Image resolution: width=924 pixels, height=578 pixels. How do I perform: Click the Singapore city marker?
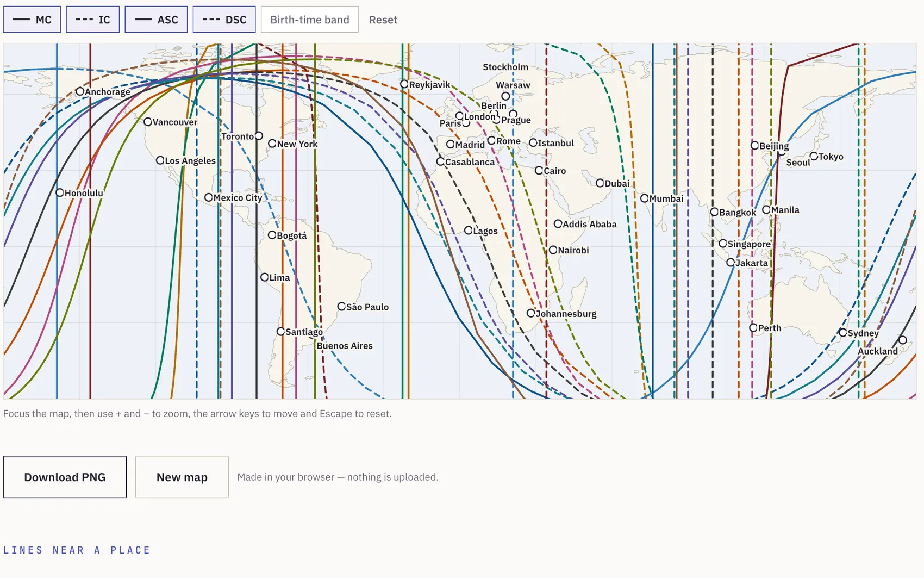coord(723,244)
